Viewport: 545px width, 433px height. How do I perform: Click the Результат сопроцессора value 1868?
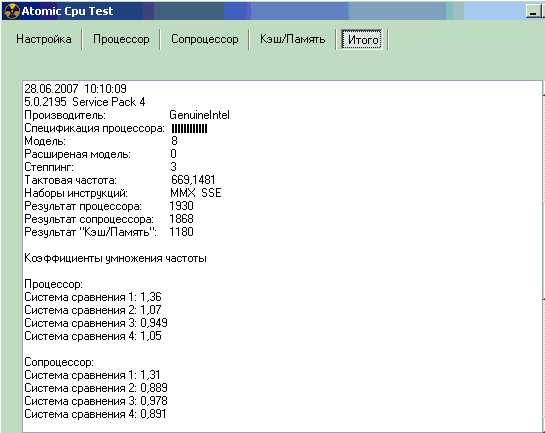coord(181,219)
